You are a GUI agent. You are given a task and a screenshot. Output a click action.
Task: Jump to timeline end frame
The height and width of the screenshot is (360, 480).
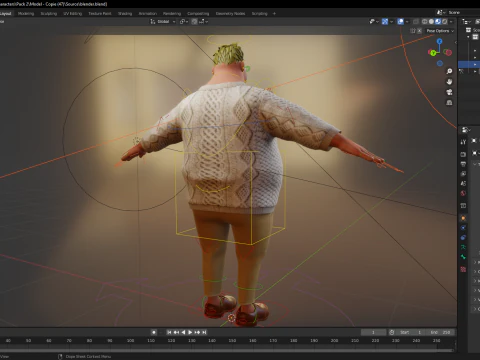(204, 332)
